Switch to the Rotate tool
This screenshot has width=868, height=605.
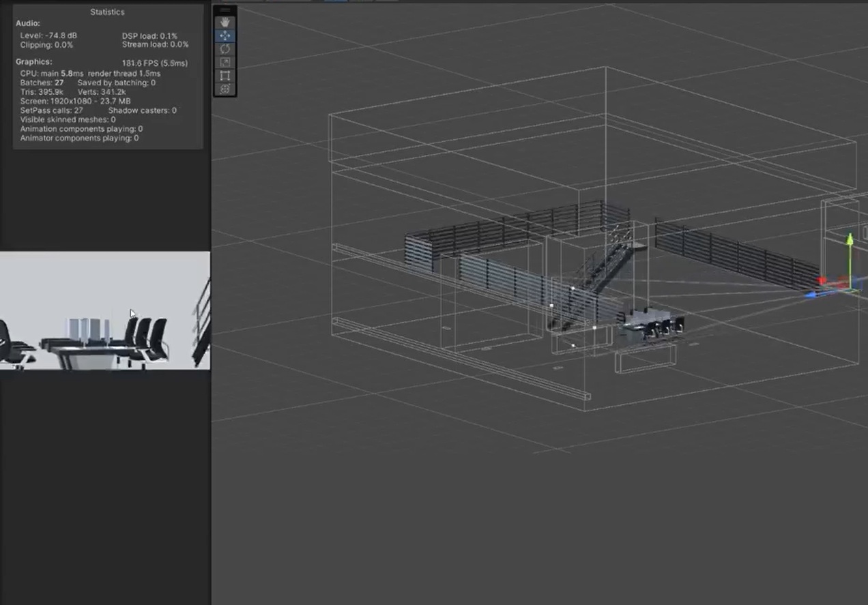(225, 48)
